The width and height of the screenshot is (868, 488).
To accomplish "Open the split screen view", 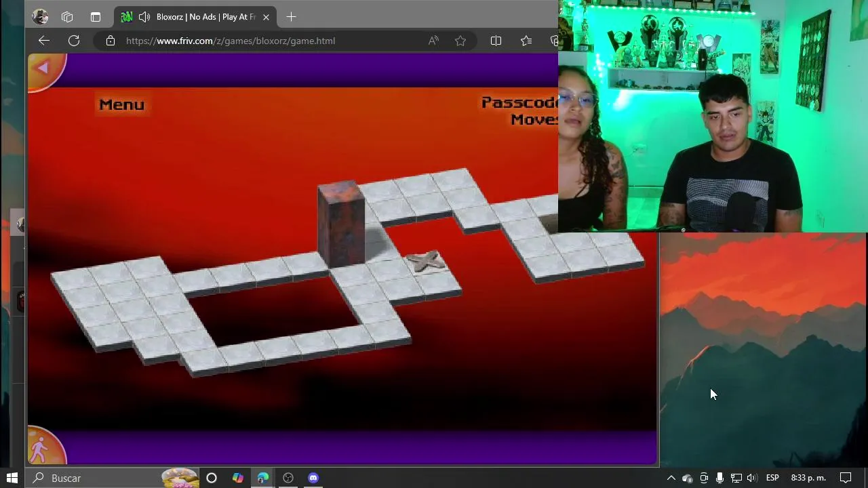I will (x=496, y=41).
